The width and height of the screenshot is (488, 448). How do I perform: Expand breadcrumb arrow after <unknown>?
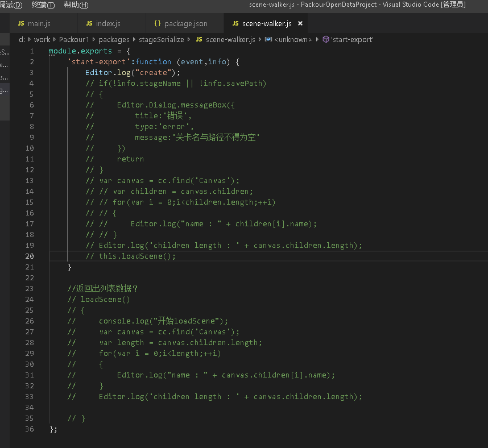pos(317,39)
